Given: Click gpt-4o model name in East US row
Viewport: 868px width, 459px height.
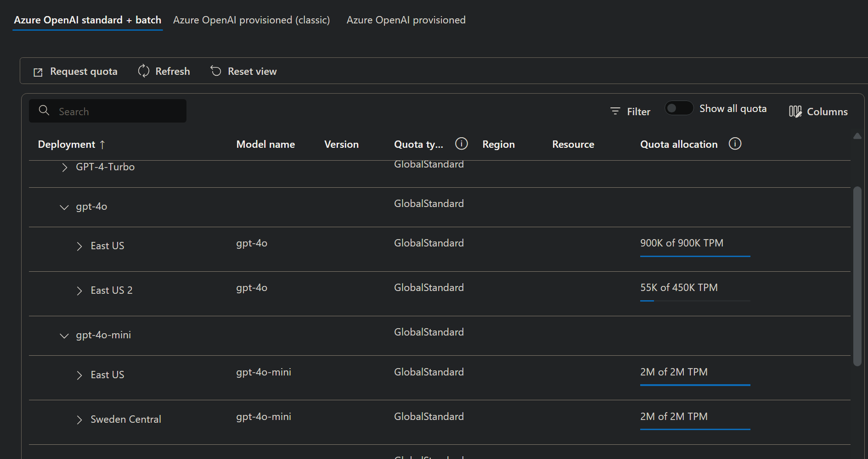Looking at the screenshot, I should 252,243.
